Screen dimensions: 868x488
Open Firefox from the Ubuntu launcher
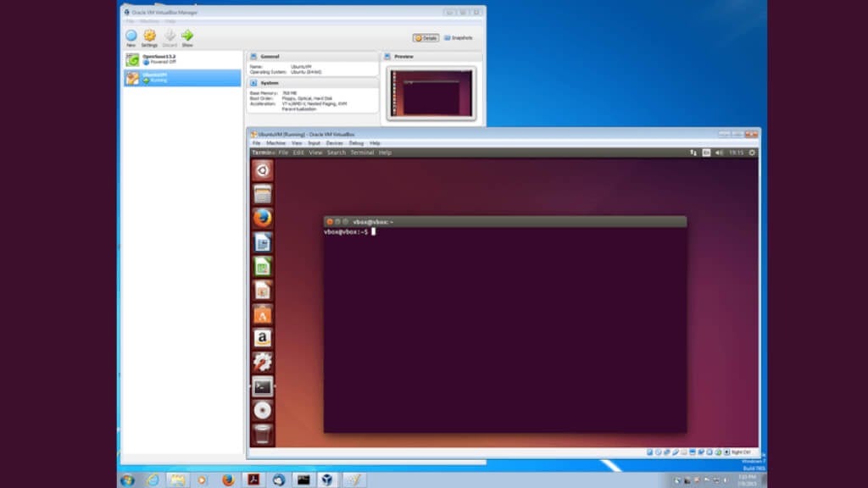263,218
